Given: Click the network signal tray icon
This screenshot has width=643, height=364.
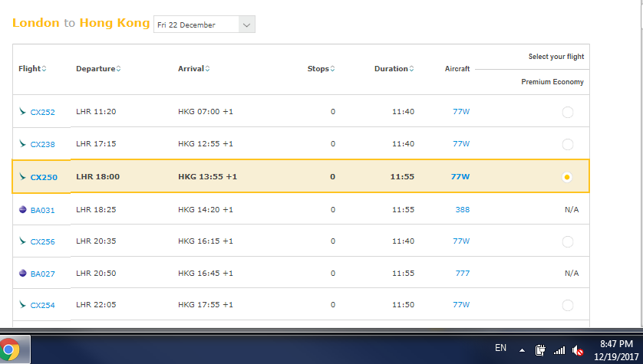Looking at the screenshot, I should 559,350.
